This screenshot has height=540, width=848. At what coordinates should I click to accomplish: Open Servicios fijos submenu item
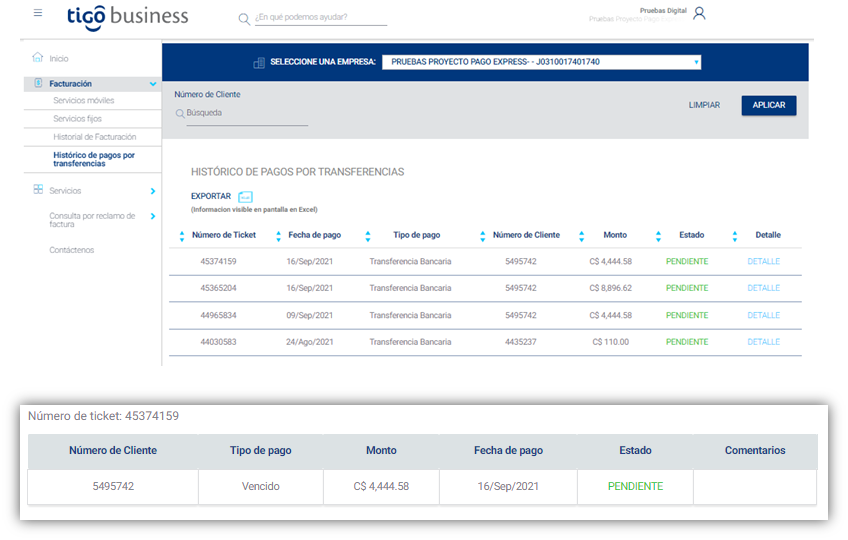coord(77,118)
